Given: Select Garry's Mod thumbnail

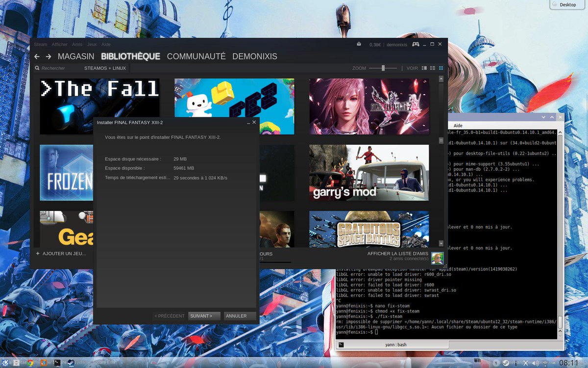Looking at the screenshot, I should click(x=369, y=173).
